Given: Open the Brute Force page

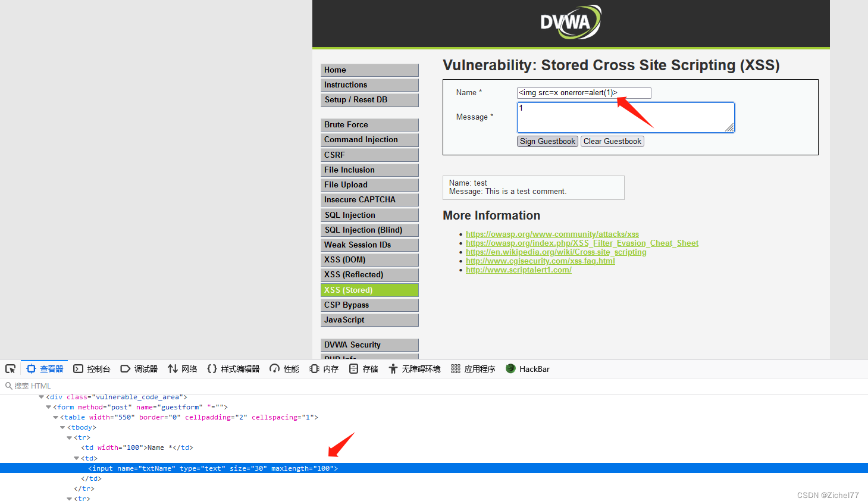Looking at the screenshot, I should coord(369,124).
